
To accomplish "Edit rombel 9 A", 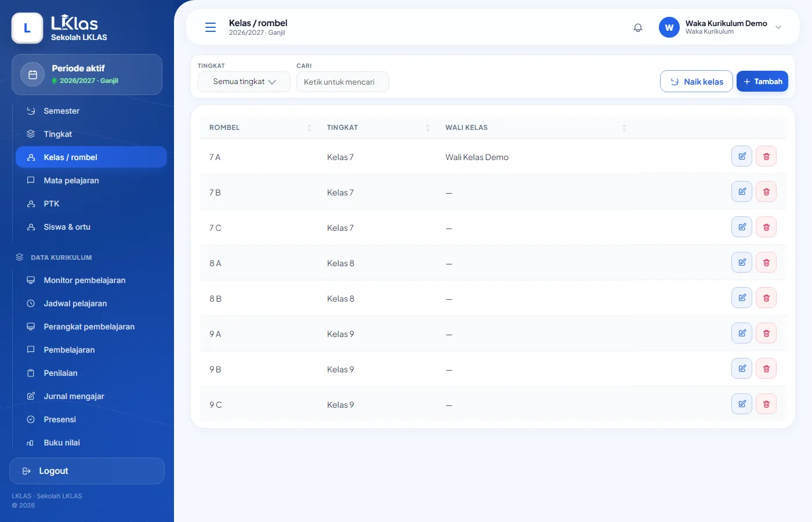I will pyautogui.click(x=742, y=333).
